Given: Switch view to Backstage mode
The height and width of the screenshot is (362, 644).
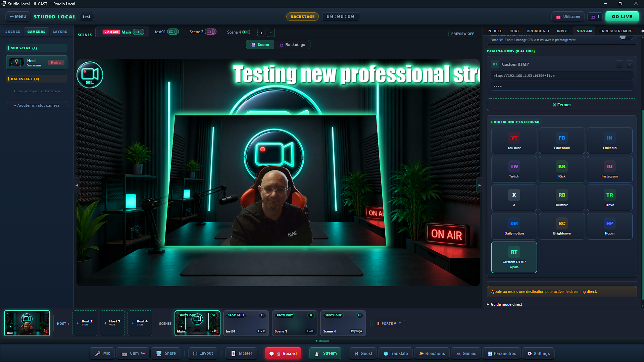Looking at the screenshot, I should 292,45.
